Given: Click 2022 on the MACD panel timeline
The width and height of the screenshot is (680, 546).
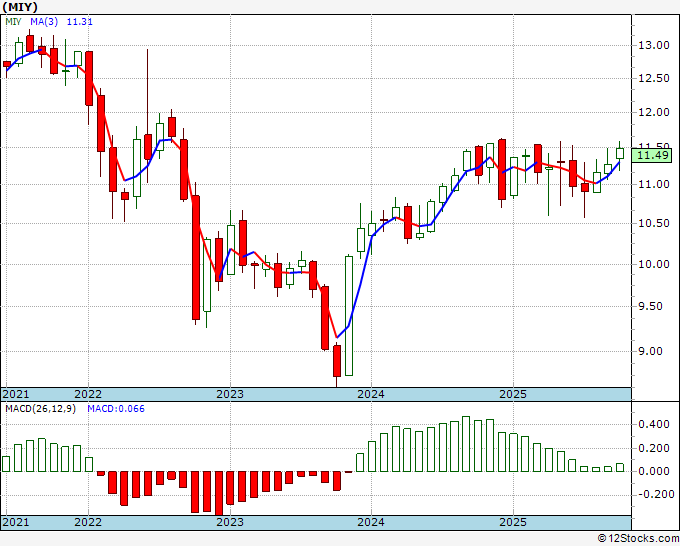Looking at the screenshot, I should coord(88,522).
